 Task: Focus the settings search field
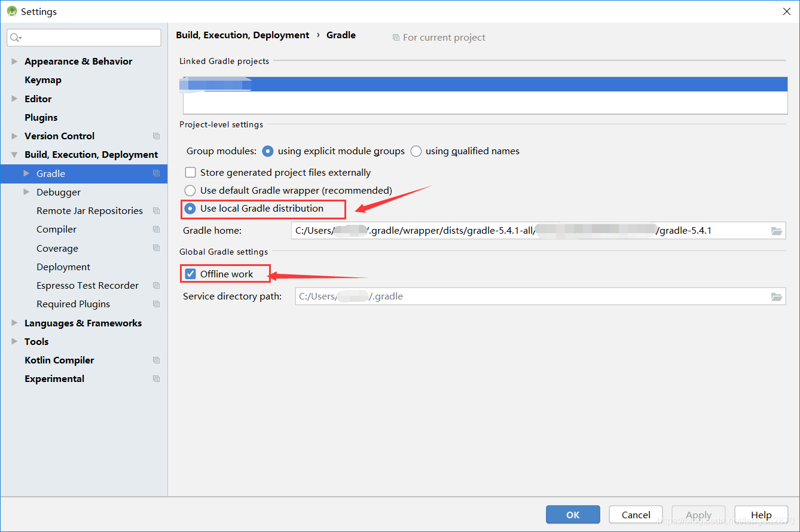click(84, 38)
